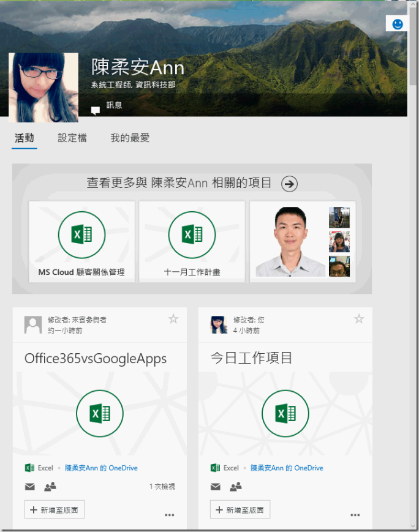419x532 pixels.
Task: Click people share icon on 今日工作項目 card
Action: (x=235, y=487)
